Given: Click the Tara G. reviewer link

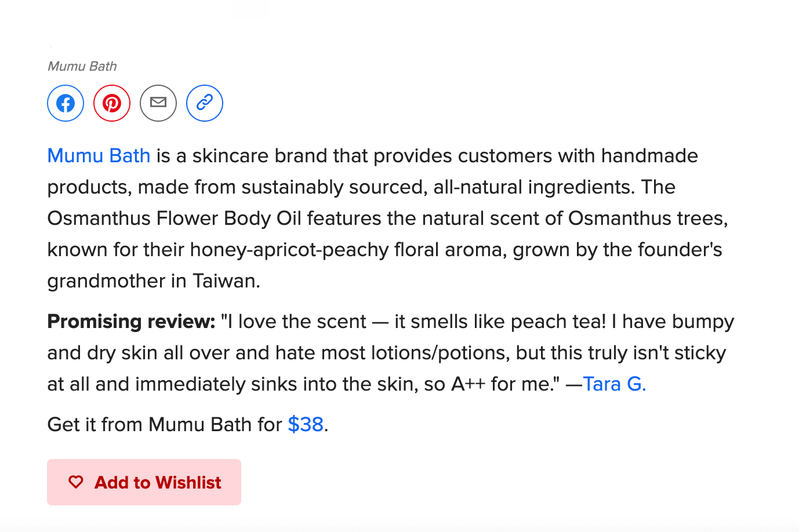Looking at the screenshot, I should click(615, 384).
